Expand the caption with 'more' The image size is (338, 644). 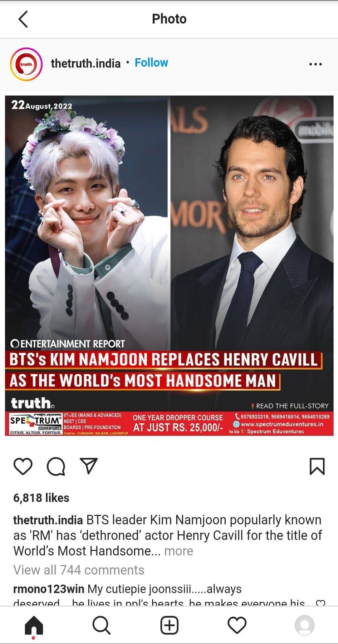[x=178, y=551]
